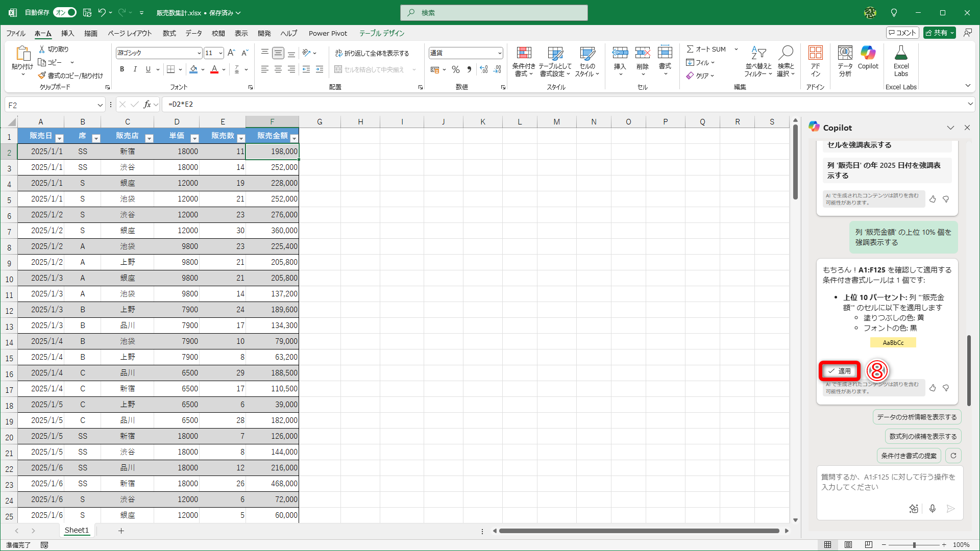Open the データ ribbon tab
This screenshot has height=551, width=980.
pos(193,33)
